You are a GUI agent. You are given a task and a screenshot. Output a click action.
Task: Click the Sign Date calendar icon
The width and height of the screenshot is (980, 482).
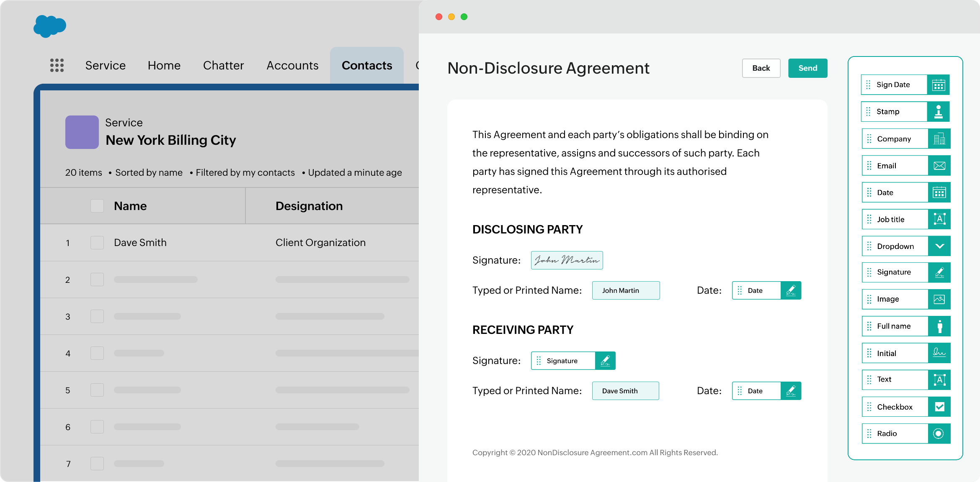pos(938,85)
